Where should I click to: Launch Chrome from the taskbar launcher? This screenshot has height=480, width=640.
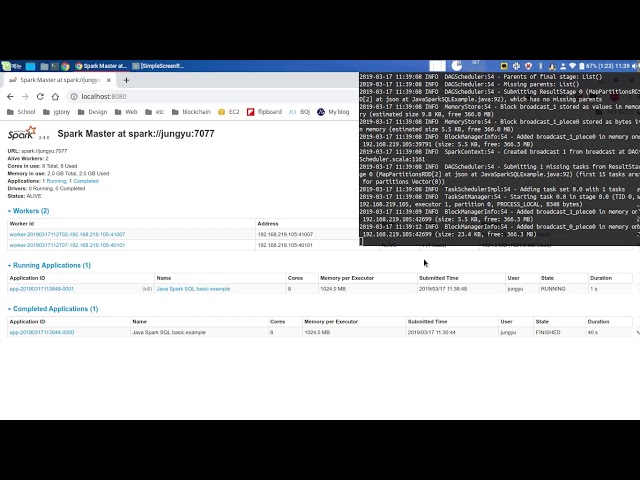pyautogui.click(x=65, y=66)
